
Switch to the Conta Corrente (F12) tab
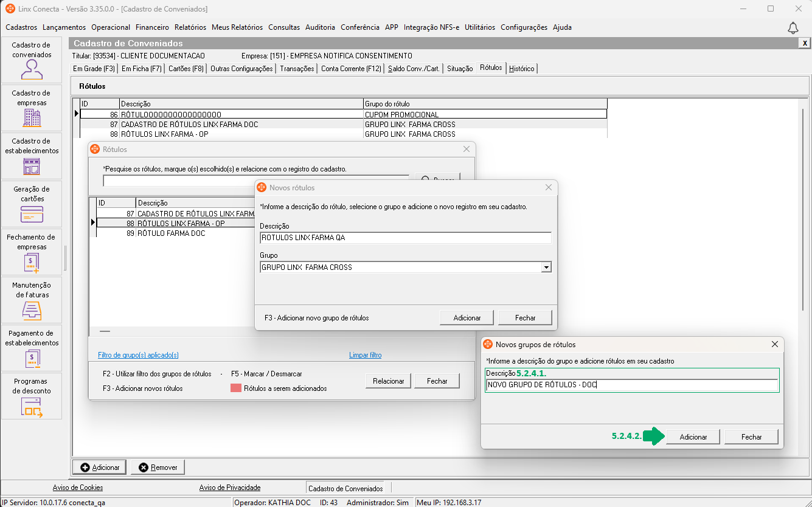[x=352, y=69]
